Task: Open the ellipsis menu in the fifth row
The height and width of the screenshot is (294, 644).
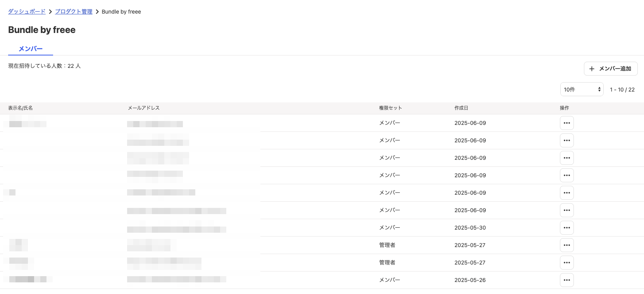Action: (567, 193)
